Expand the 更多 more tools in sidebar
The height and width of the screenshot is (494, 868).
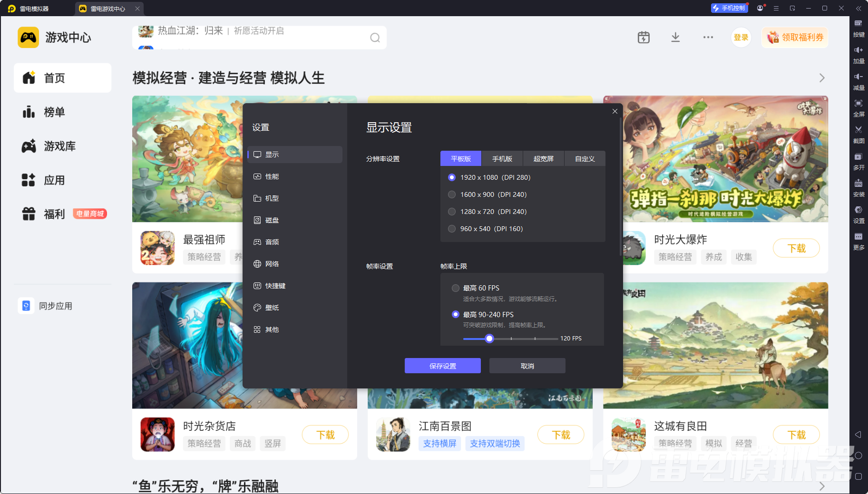[858, 237]
